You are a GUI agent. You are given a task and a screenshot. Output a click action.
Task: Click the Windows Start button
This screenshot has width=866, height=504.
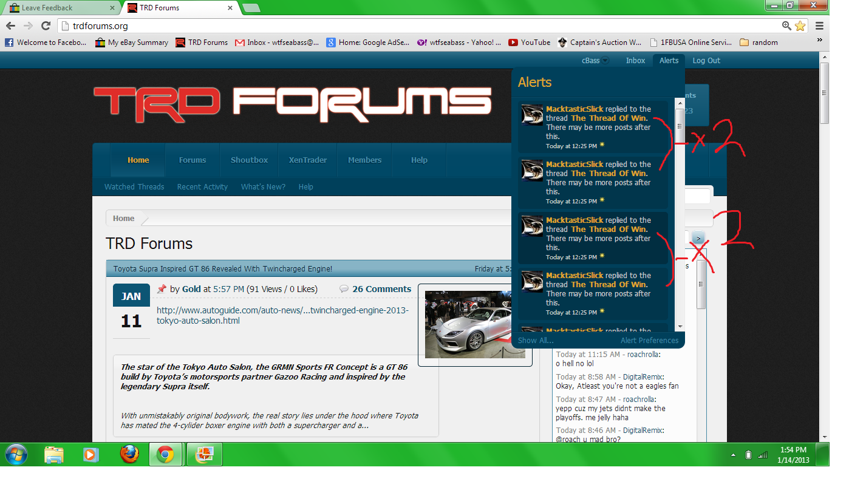(16, 454)
